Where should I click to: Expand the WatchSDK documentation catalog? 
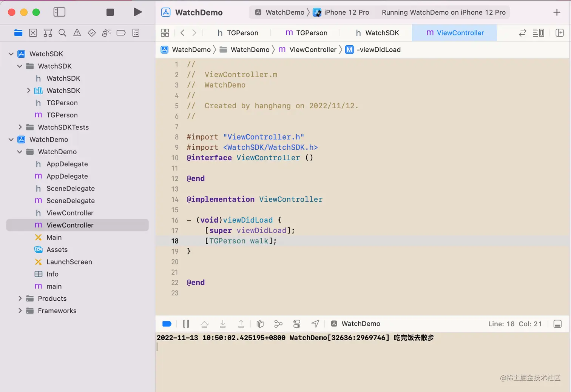point(28,91)
